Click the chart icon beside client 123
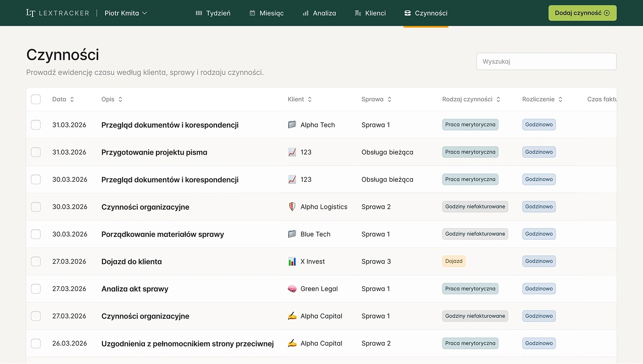The image size is (643, 364). (292, 152)
